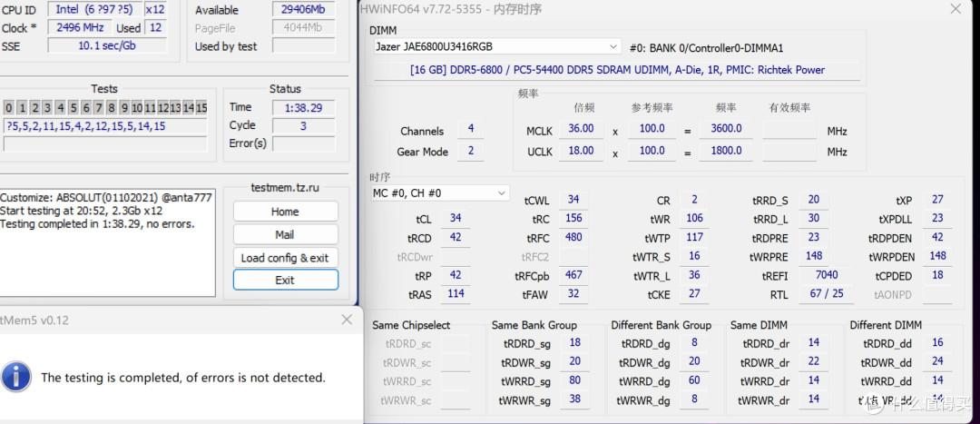Screen dimensions: 980x424
Task: Expand the MC #0, CH #0 channel dropdown
Action: (x=441, y=193)
